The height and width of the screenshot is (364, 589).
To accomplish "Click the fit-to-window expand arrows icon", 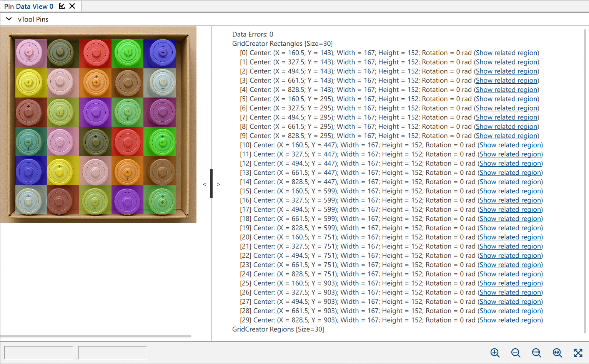I will click(578, 353).
